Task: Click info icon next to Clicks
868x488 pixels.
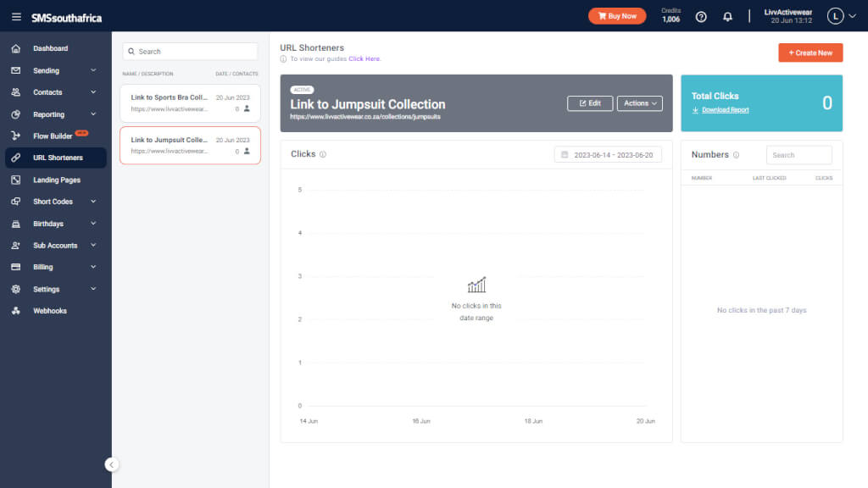Action: click(323, 155)
